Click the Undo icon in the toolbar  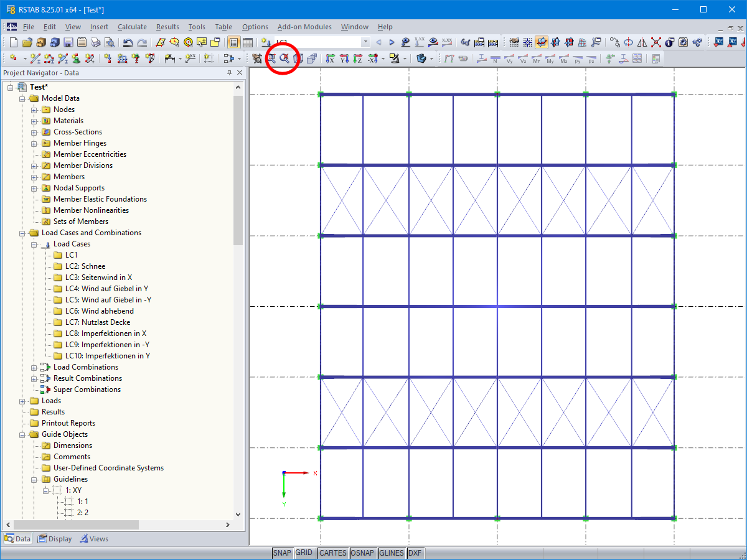(128, 42)
